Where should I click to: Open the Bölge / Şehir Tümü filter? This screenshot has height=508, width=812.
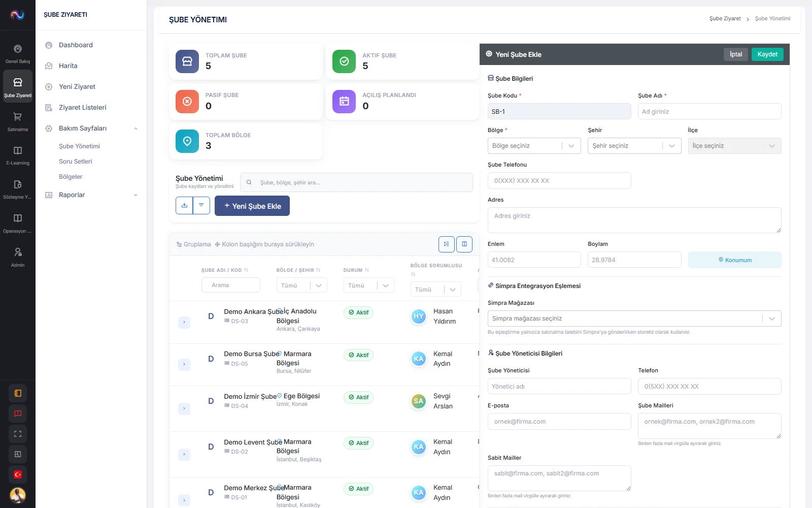(x=302, y=285)
